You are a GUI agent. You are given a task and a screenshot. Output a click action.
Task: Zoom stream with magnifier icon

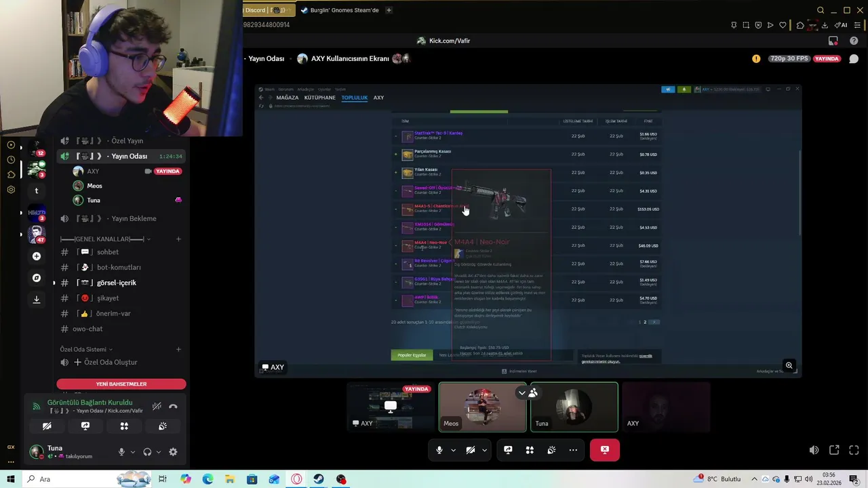click(x=789, y=366)
